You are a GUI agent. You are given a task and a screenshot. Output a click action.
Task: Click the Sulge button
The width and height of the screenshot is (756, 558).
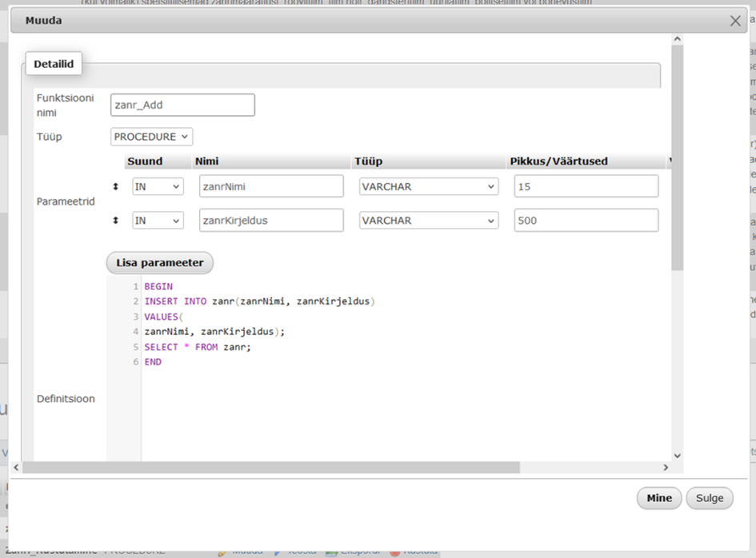click(x=709, y=498)
